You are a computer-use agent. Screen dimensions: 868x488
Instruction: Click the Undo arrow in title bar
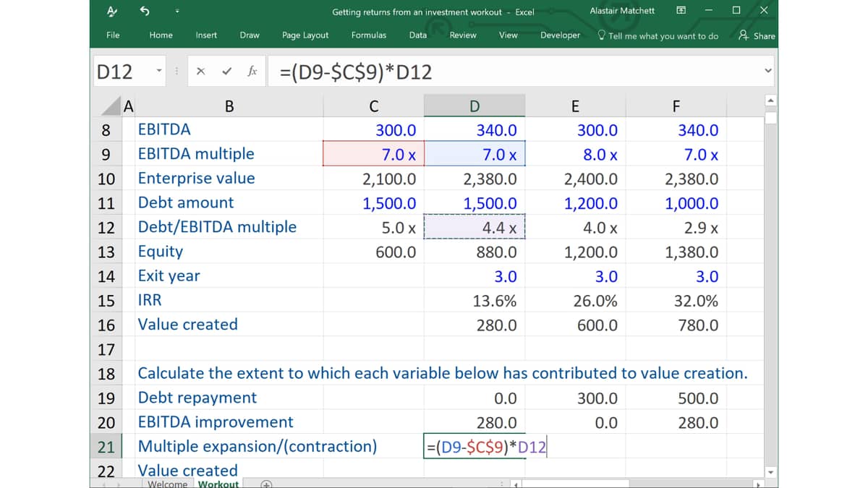(x=143, y=11)
